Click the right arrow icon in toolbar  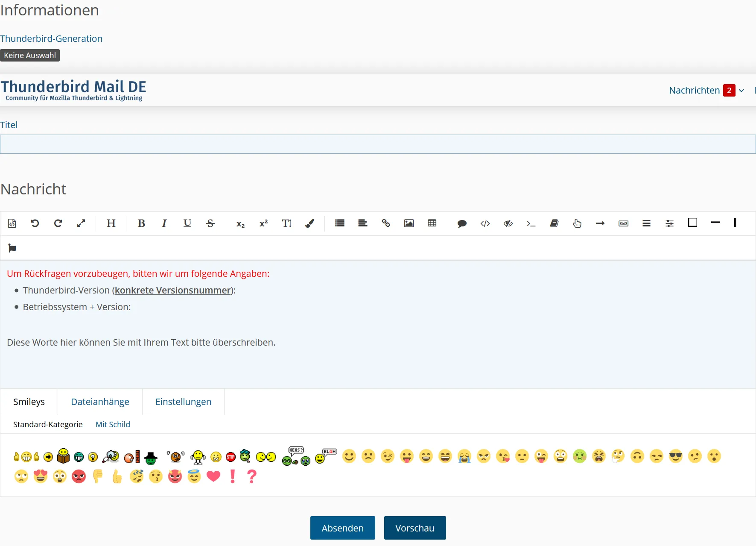[600, 223]
